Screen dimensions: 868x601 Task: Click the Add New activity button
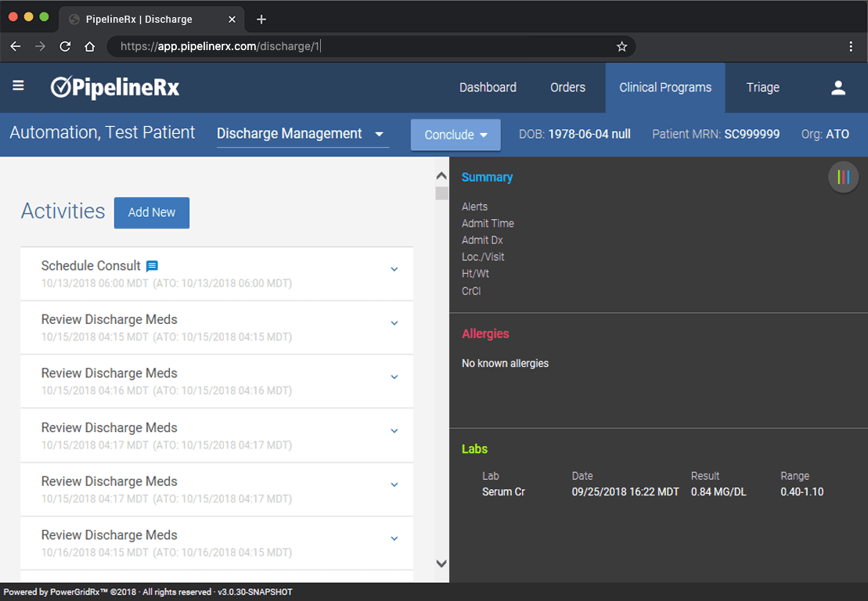[152, 213]
